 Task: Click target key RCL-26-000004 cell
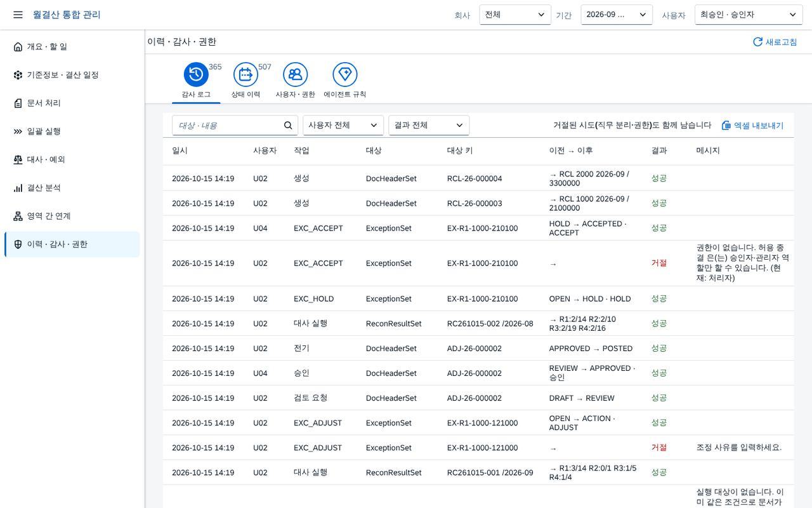(475, 178)
